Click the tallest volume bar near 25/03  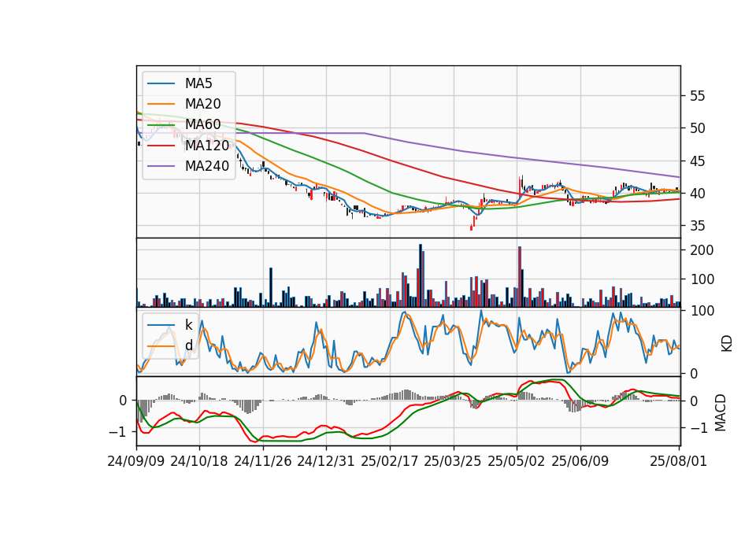(x=421, y=275)
